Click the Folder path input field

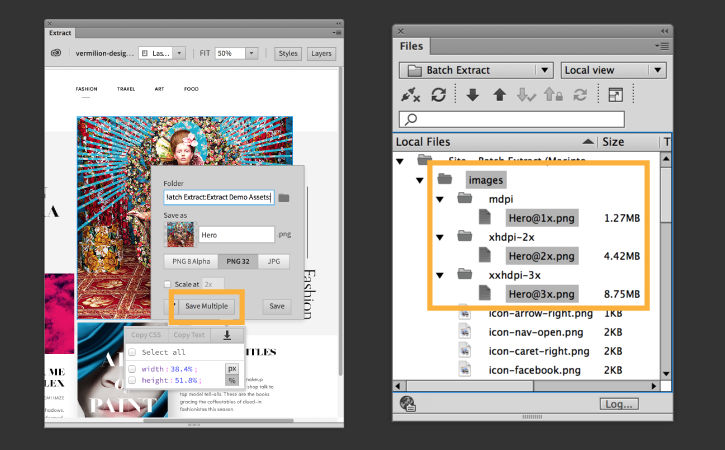[219, 197]
